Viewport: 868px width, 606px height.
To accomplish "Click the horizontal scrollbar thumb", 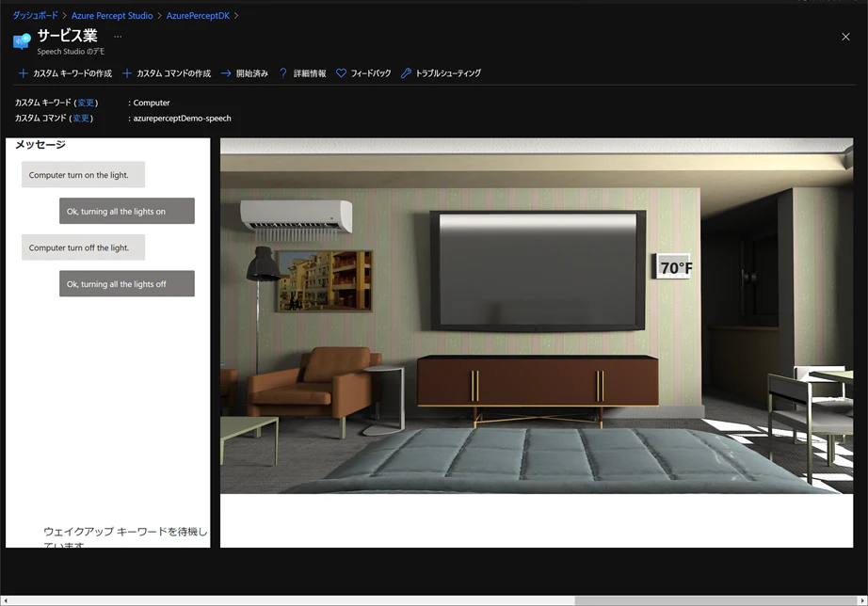I will pyautogui.click(x=715, y=600).
